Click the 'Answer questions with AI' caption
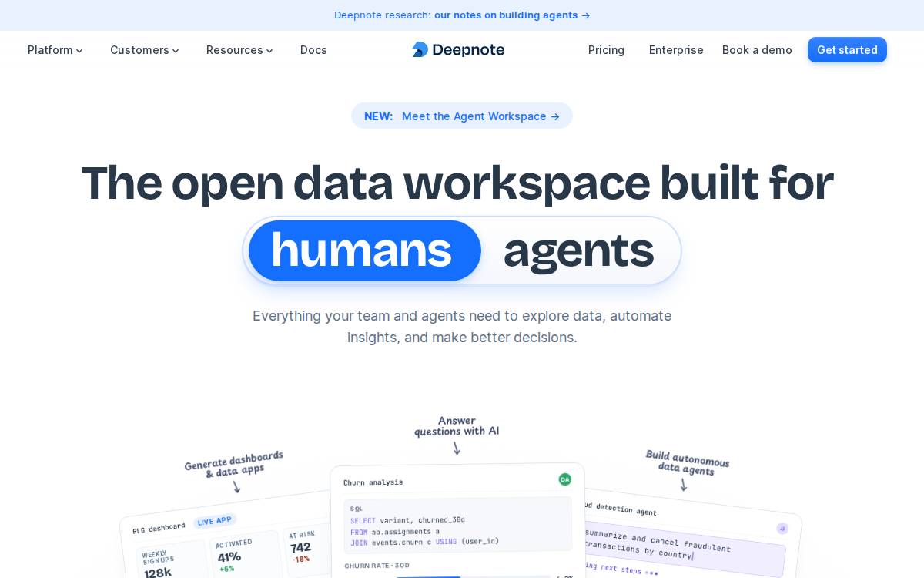Image resolution: width=924 pixels, height=578 pixels. [x=457, y=426]
